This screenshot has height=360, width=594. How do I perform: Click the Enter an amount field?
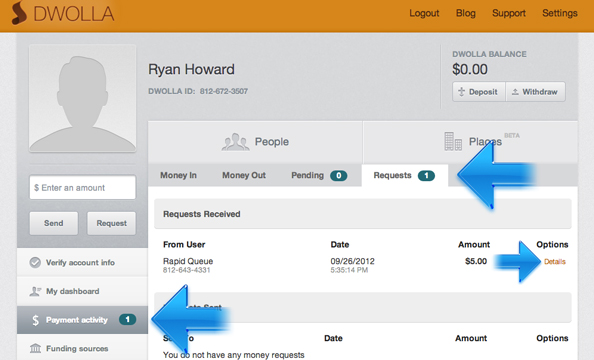83,187
